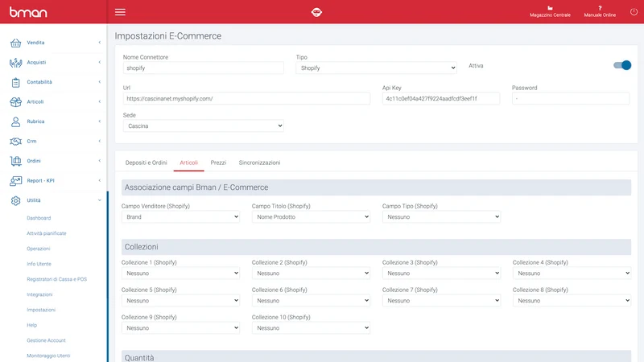Open Campo Titolo (Shopify) dropdown
Viewport: 644px width, 362px height.
point(311,216)
